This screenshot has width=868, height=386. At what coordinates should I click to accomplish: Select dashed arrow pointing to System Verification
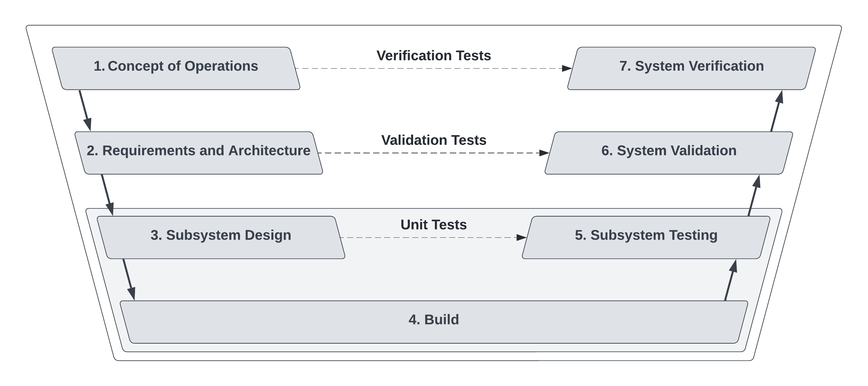tap(434, 68)
